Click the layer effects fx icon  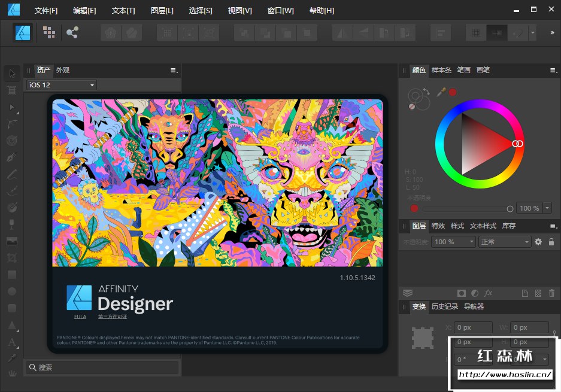[x=488, y=293]
